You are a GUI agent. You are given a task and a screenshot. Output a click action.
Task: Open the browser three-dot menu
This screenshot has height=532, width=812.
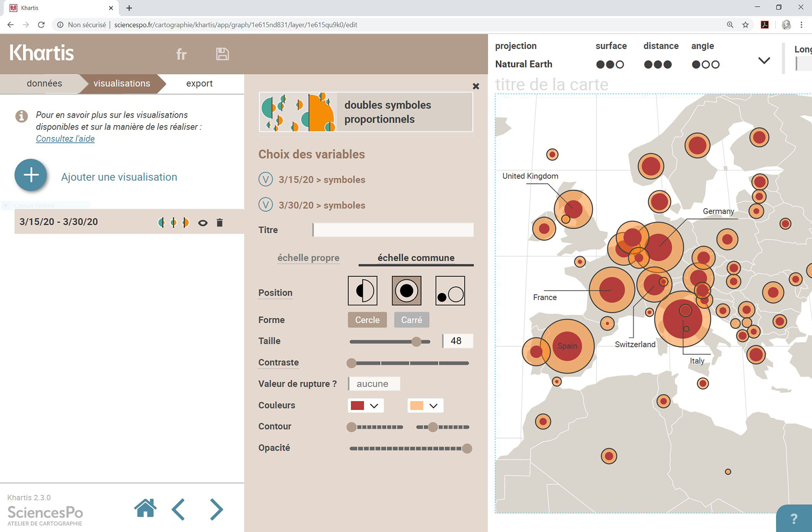(x=802, y=25)
